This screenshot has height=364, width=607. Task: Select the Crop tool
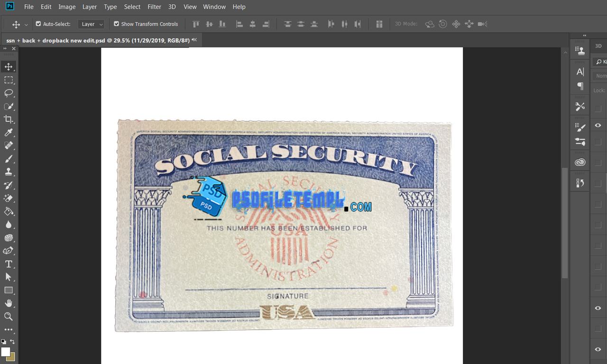pos(9,119)
